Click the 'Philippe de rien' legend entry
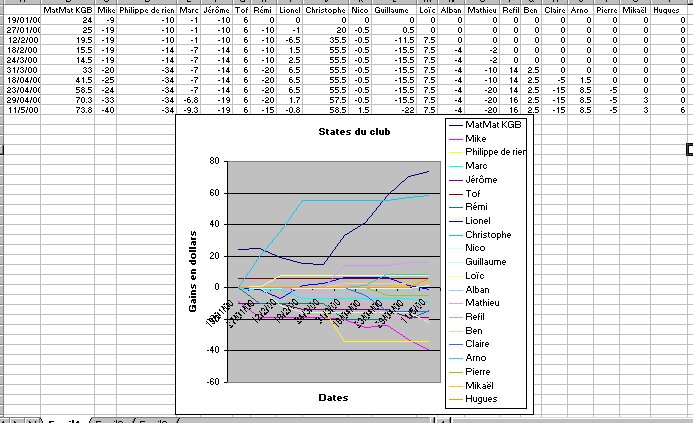 coord(487,152)
